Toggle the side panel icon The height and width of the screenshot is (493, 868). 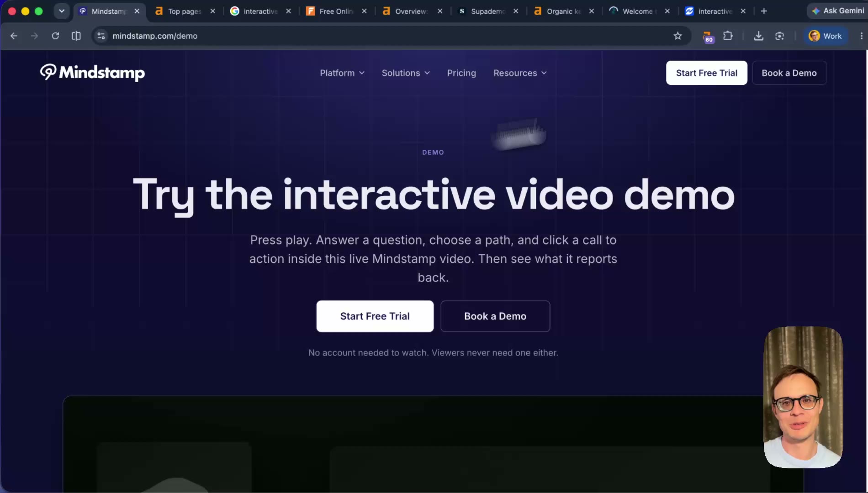coord(76,36)
